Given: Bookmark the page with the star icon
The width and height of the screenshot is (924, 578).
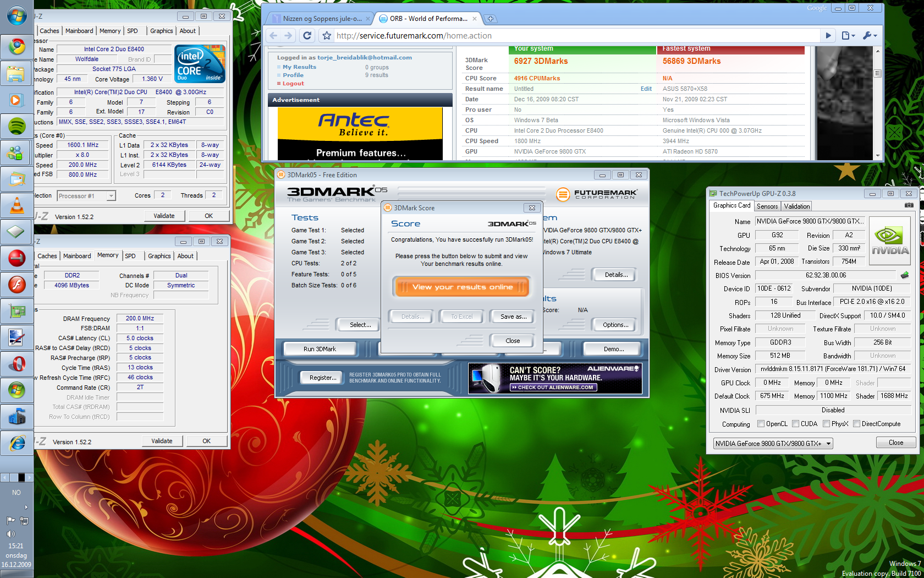Looking at the screenshot, I should coord(327,36).
